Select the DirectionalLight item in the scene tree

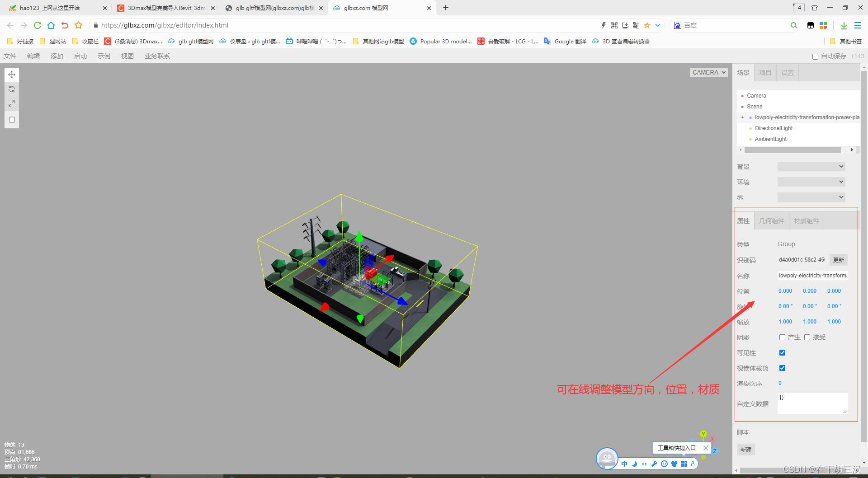click(x=774, y=128)
